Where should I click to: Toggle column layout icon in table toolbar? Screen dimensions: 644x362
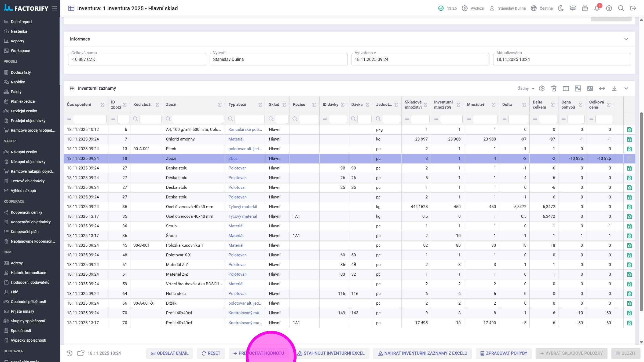[566, 88]
